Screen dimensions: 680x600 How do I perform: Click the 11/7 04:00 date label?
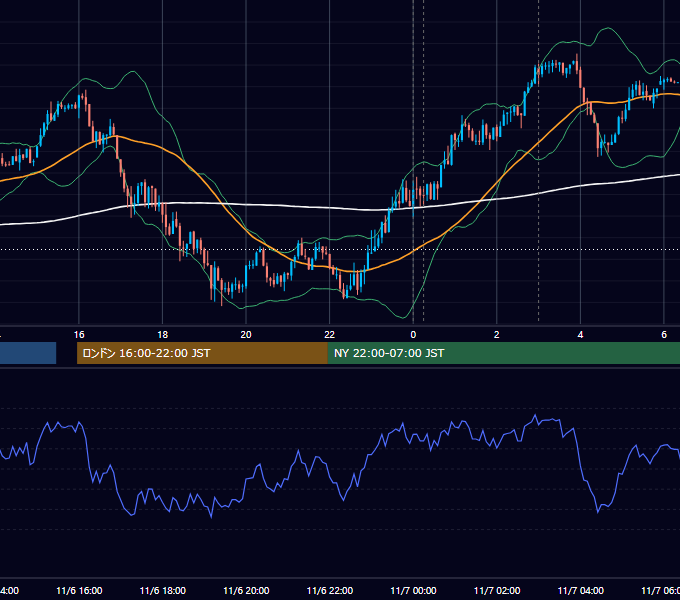(581, 591)
